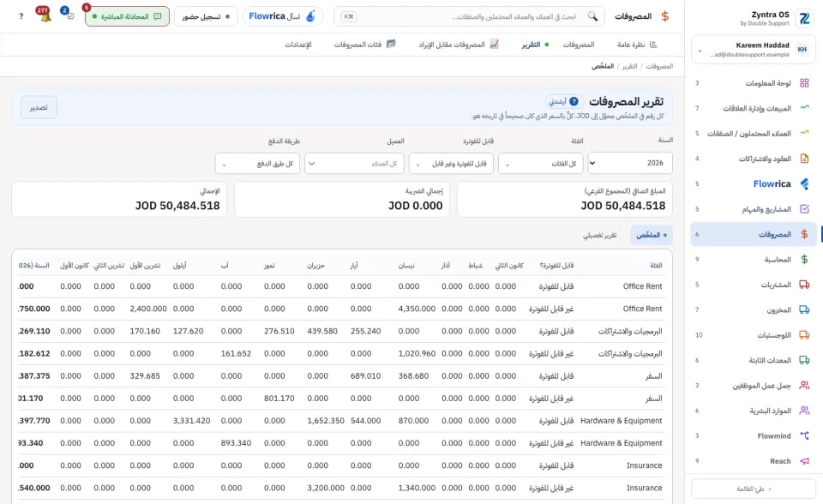
Task: Switch to تقرير تفصيلي sub-tab
Action: pos(599,235)
